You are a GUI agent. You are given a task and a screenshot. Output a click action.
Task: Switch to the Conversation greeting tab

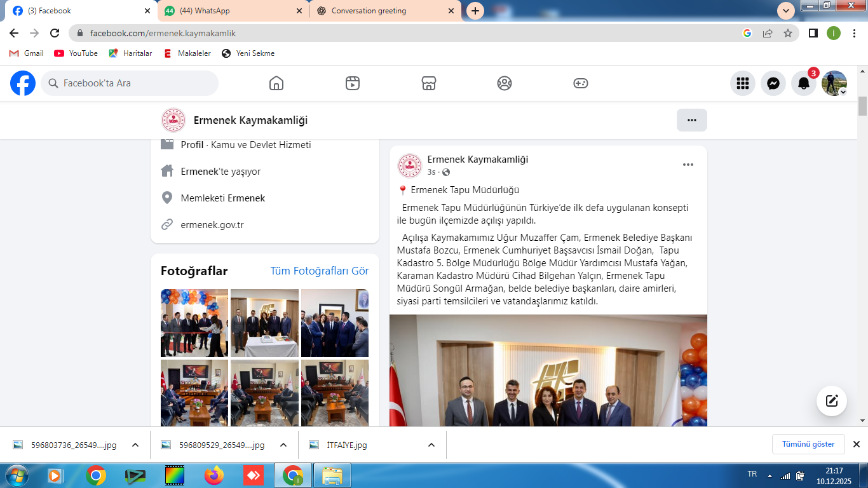pos(385,11)
